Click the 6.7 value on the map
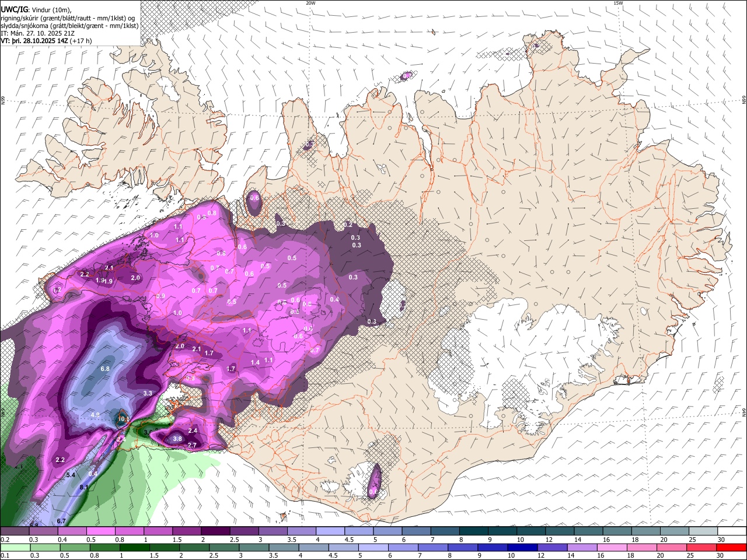The height and width of the screenshot is (560, 747). click(62, 520)
